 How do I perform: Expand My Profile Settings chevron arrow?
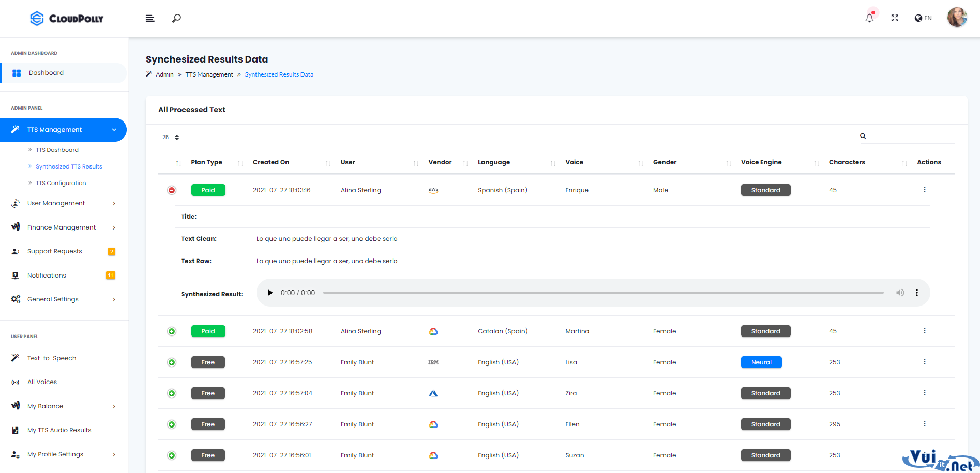tap(114, 455)
